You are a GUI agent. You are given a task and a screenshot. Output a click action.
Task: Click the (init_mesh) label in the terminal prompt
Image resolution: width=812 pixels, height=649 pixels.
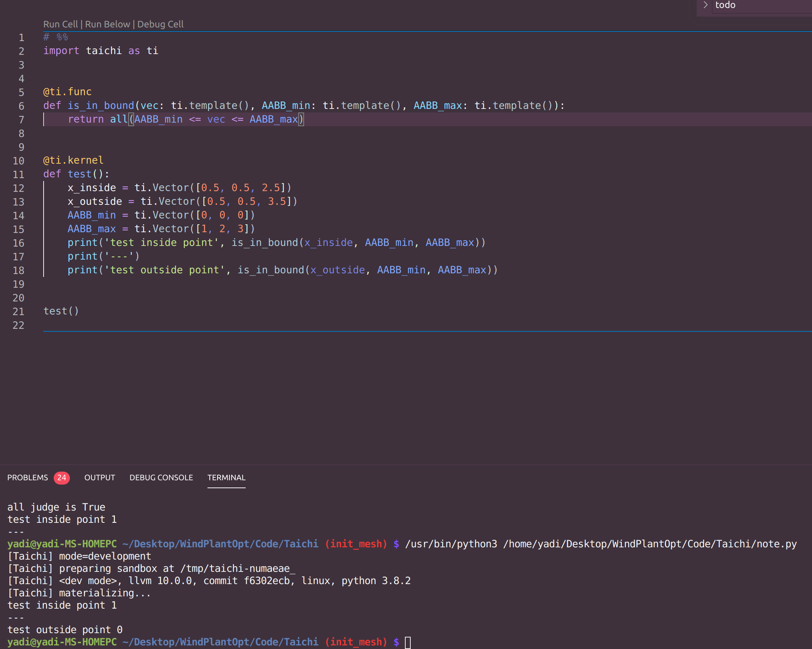(x=356, y=642)
